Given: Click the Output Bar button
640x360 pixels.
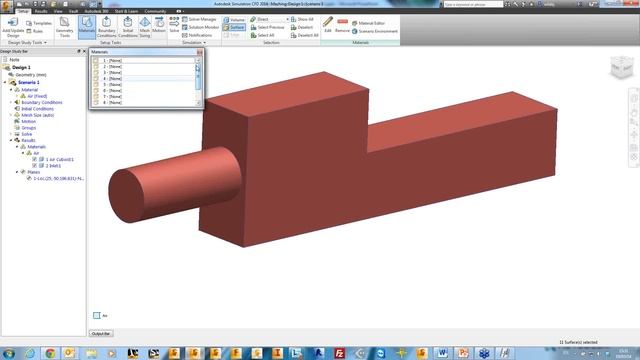Looking at the screenshot, I should [x=101, y=333].
